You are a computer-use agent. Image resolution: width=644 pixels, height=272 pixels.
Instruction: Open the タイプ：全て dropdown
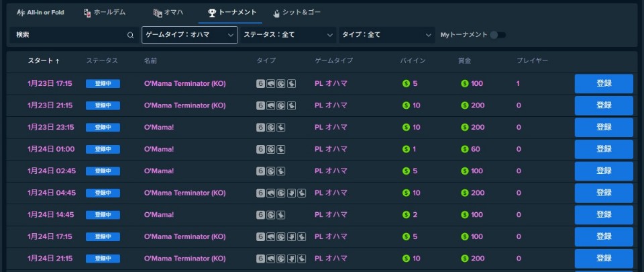[386, 35]
